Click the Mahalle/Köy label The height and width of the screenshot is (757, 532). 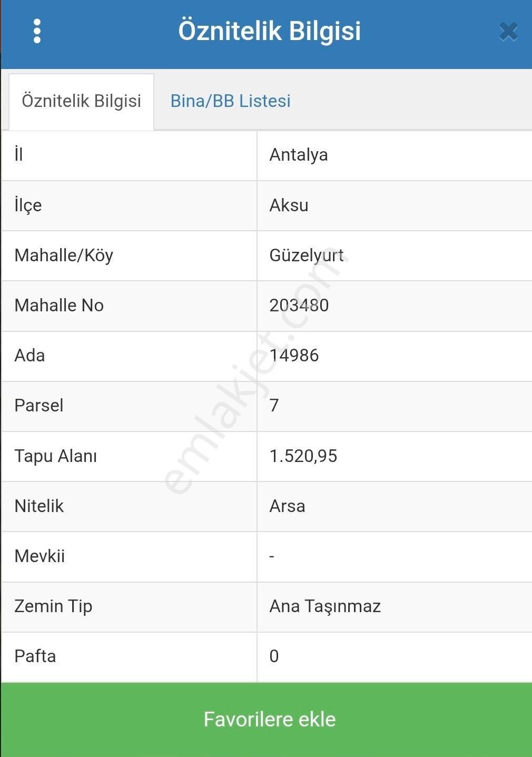(64, 255)
